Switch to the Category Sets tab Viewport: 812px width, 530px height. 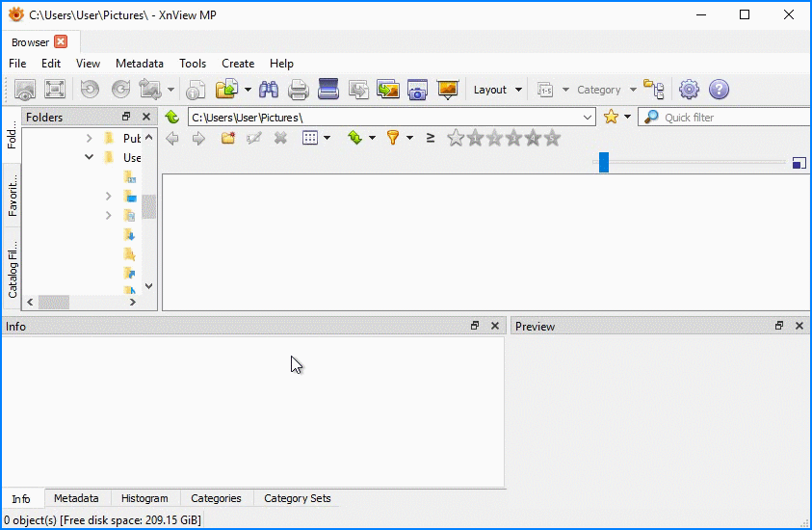click(x=298, y=498)
